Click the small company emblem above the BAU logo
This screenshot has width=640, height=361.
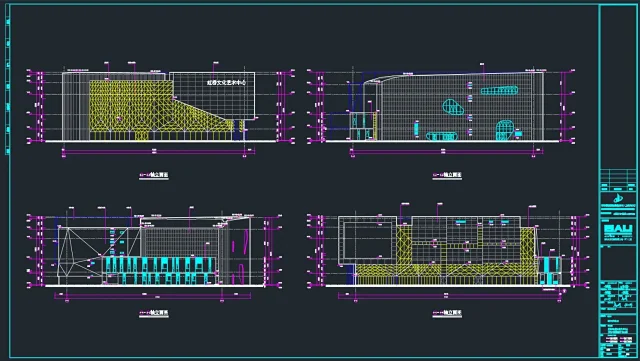[618, 199]
